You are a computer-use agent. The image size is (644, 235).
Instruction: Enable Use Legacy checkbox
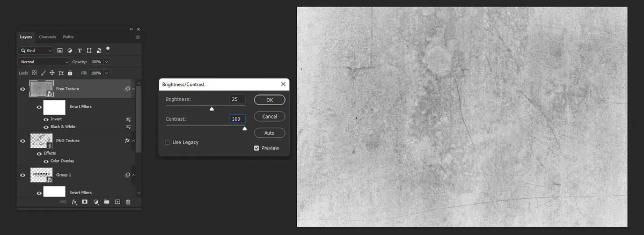[168, 142]
